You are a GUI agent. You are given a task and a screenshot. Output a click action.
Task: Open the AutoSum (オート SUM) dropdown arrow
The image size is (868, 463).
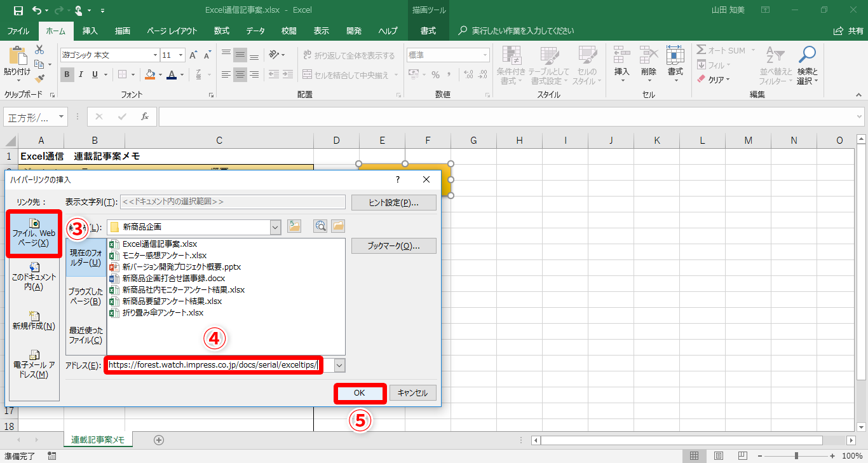[753, 50]
